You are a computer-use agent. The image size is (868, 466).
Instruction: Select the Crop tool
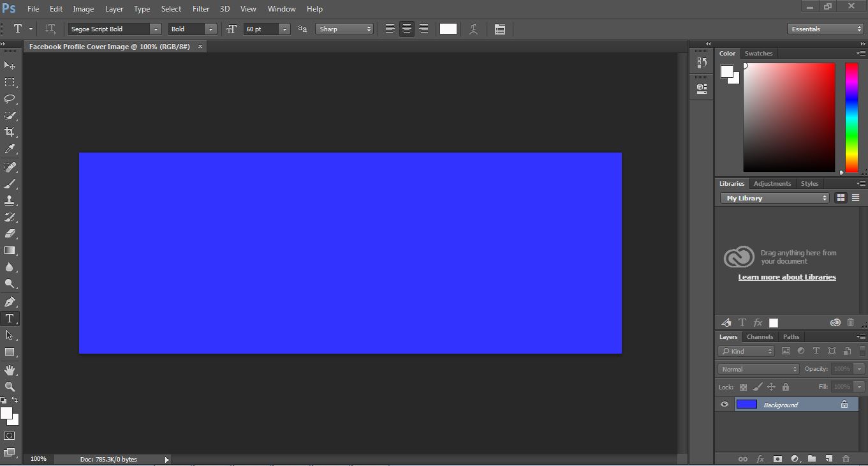pyautogui.click(x=9, y=132)
